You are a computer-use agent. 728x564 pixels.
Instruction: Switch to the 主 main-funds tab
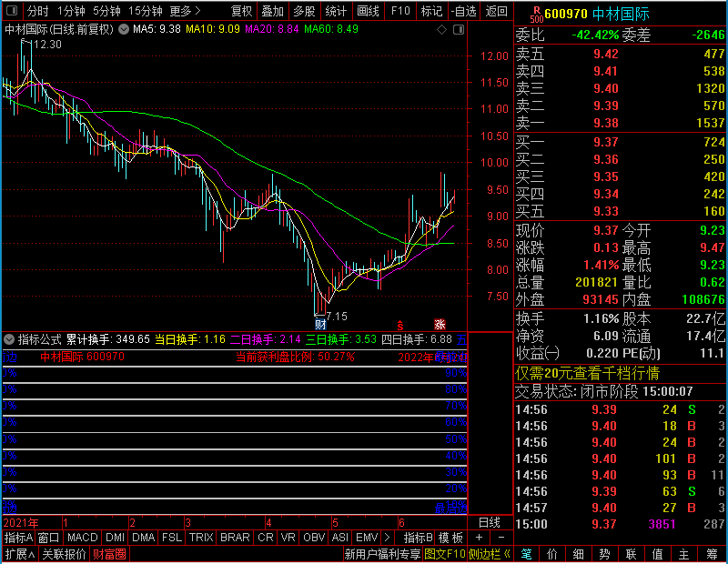684,554
